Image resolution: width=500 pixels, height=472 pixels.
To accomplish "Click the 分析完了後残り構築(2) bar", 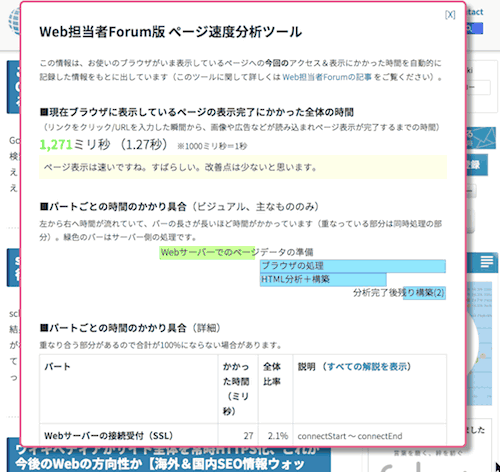I will [x=424, y=293].
